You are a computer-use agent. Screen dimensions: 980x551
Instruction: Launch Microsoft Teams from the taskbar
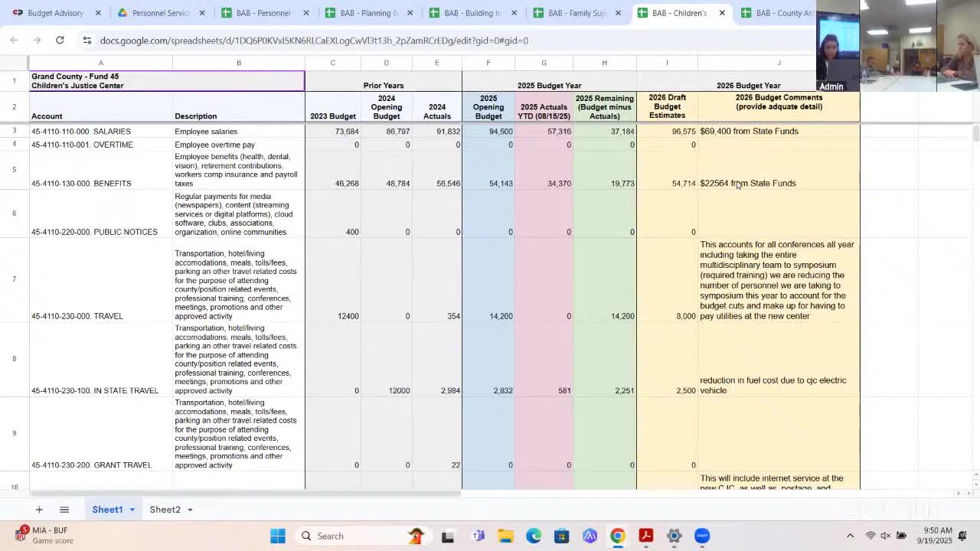(x=477, y=536)
